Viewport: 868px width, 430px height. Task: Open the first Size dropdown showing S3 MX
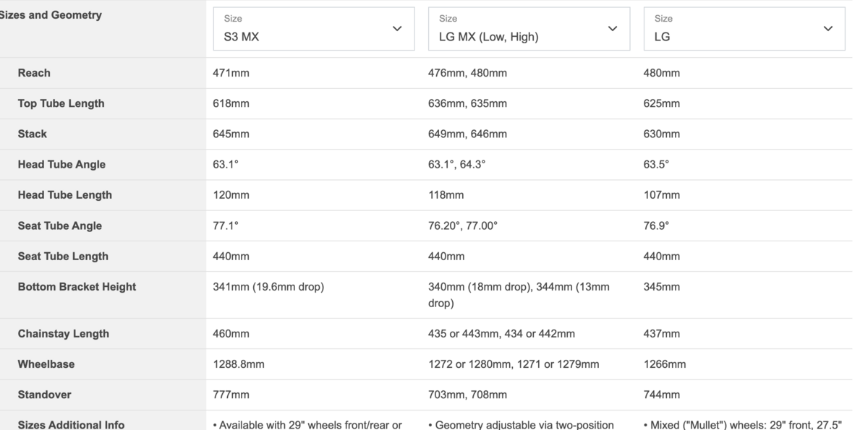coord(313,29)
